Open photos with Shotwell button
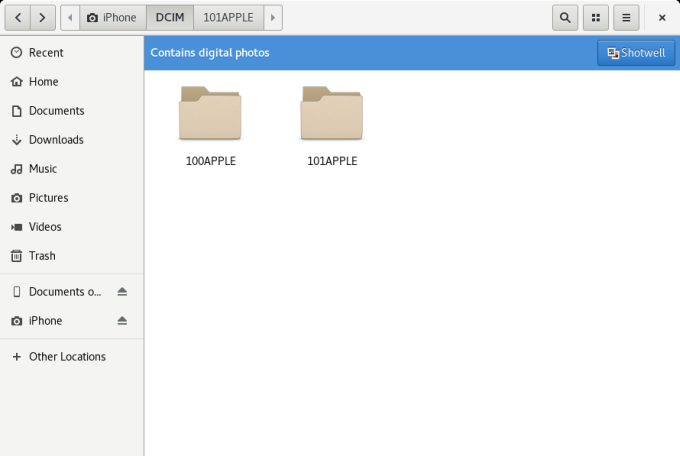Screen dimensions: 680x456 pos(636,53)
